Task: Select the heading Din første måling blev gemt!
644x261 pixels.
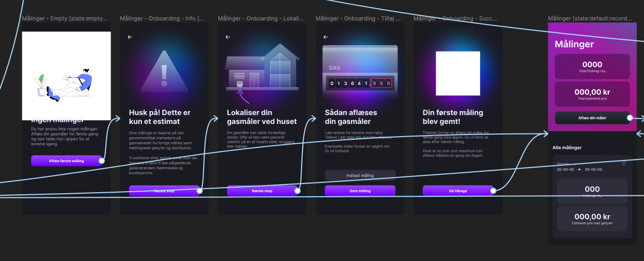Action: (x=453, y=117)
